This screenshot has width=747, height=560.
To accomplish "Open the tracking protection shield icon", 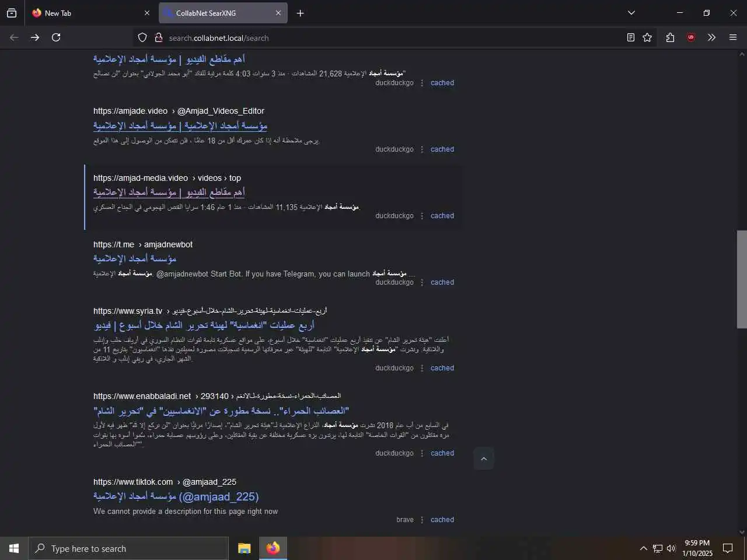I will [142, 38].
